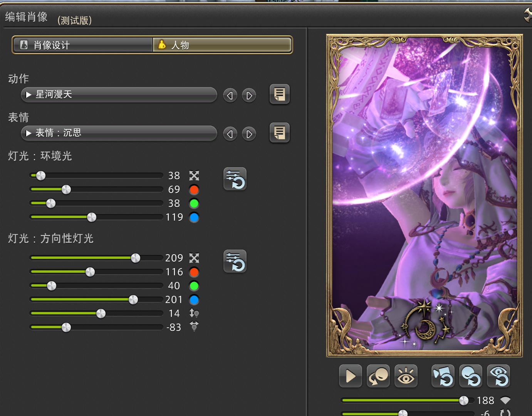Click the ambient red color dot
This screenshot has width=532, height=416.
(194, 190)
